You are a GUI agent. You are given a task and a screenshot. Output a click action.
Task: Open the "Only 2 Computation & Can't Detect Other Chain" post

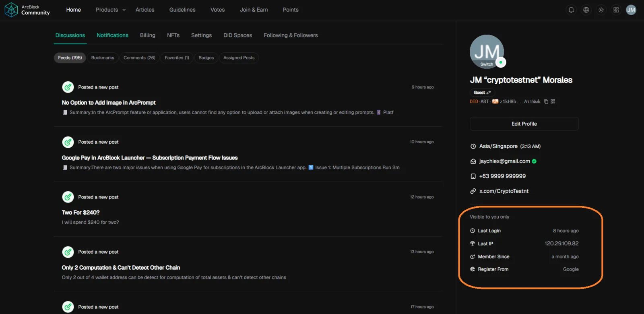121,268
